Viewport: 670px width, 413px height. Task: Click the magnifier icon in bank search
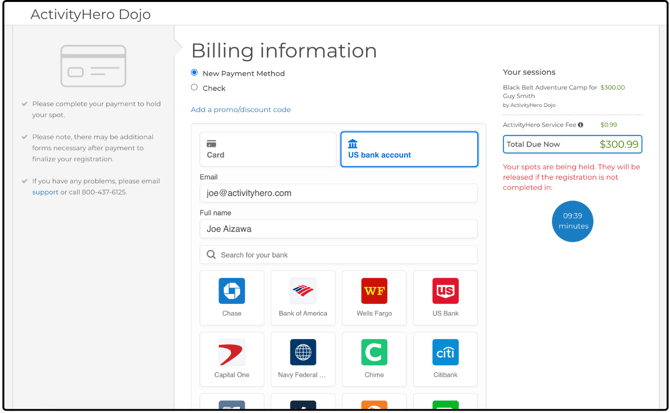coord(211,255)
